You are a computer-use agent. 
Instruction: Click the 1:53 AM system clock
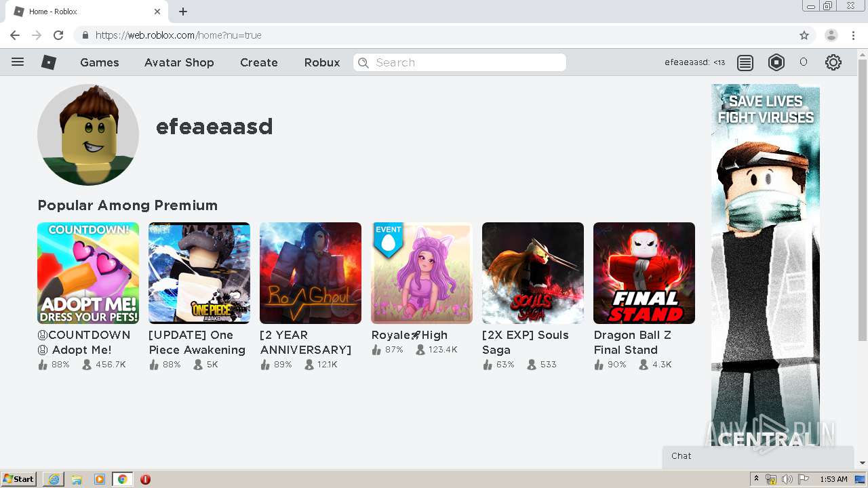coord(833,479)
